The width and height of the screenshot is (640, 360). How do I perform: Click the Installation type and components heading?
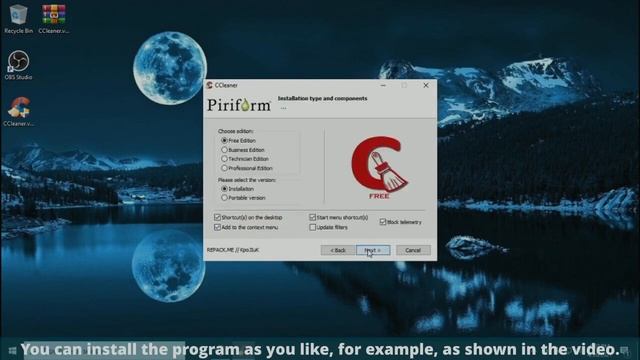(322, 98)
